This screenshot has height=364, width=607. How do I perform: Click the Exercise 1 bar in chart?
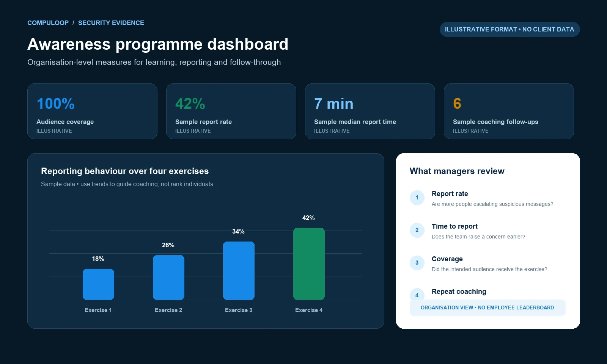[98, 284]
